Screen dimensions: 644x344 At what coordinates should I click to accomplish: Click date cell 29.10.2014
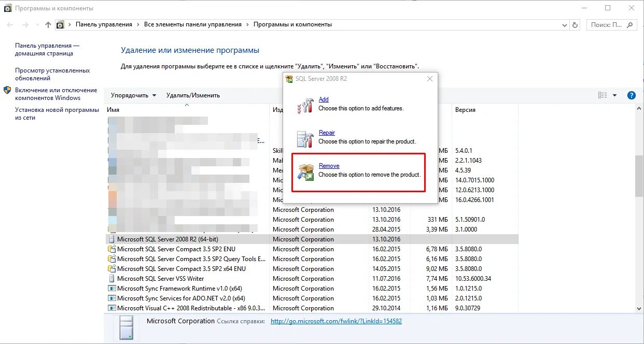(x=386, y=308)
